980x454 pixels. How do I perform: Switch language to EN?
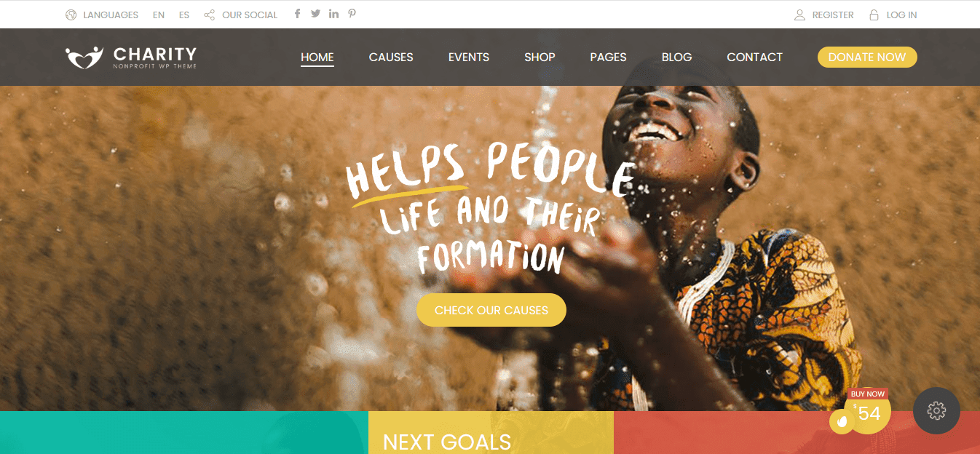[x=159, y=15]
